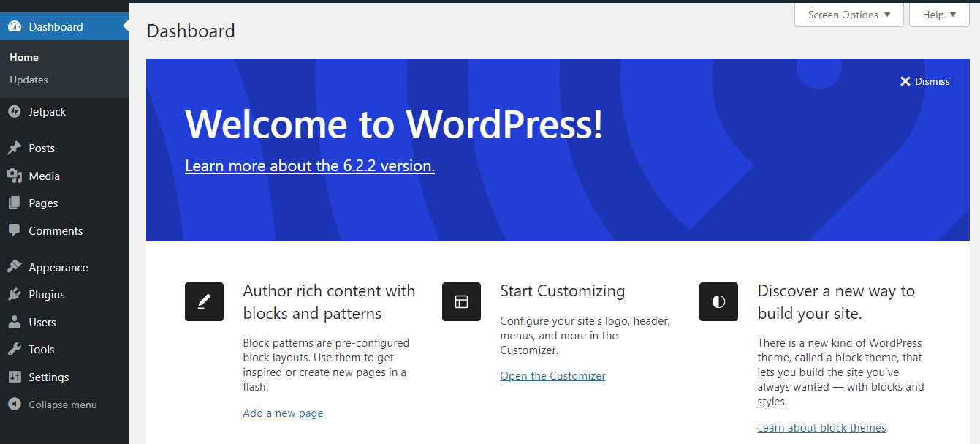Open the Dashboard menu item

tap(64, 26)
